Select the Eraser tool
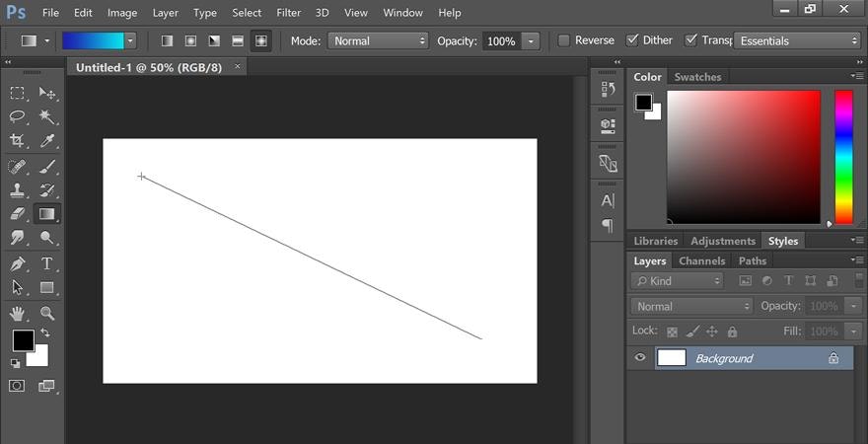The width and height of the screenshot is (868, 444). 17,214
